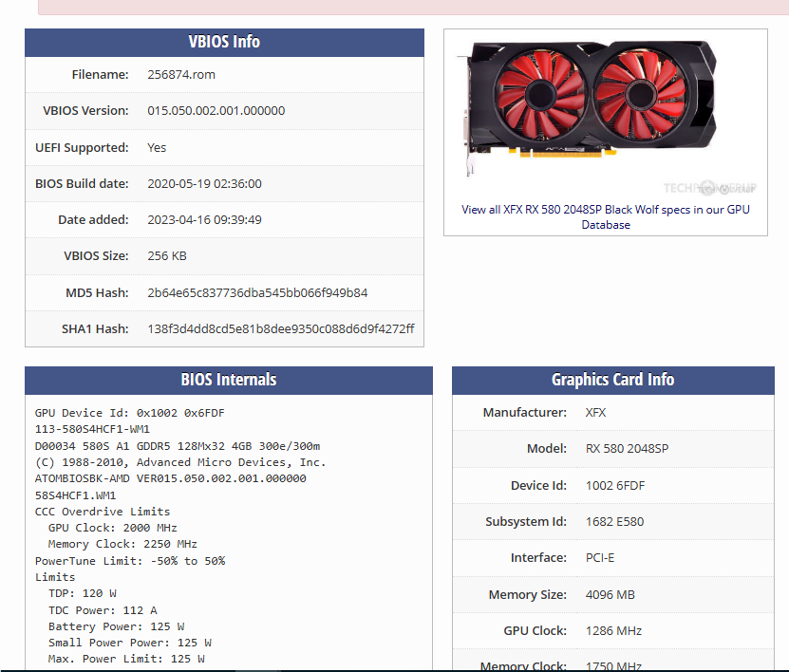
Task: Click the Small Power Power: 125 W line
Action: [130, 643]
